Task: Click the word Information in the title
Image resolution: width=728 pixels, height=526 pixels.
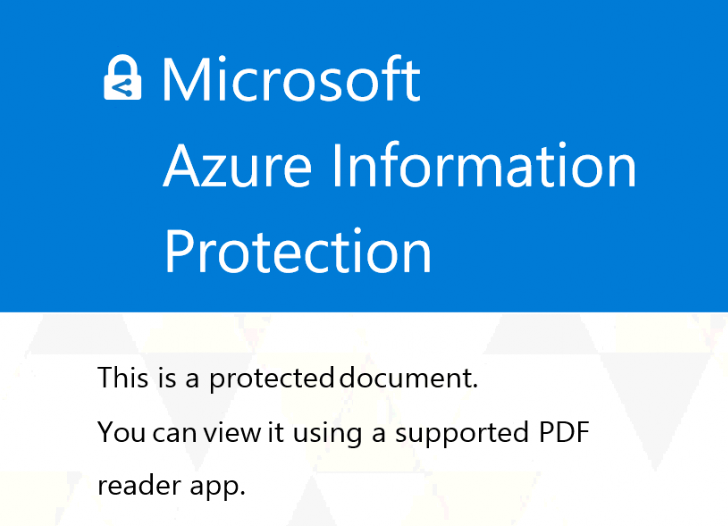Action: (483, 164)
